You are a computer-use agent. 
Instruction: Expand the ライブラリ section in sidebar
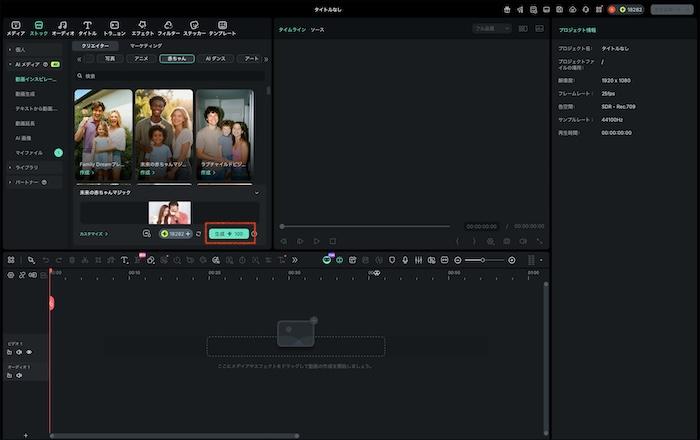[26, 167]
